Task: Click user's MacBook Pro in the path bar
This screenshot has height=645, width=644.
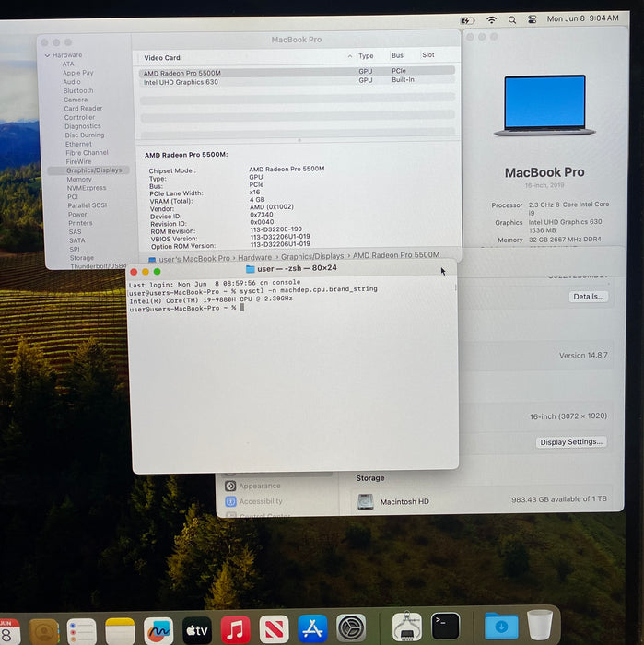Action: tap(194, 259)
